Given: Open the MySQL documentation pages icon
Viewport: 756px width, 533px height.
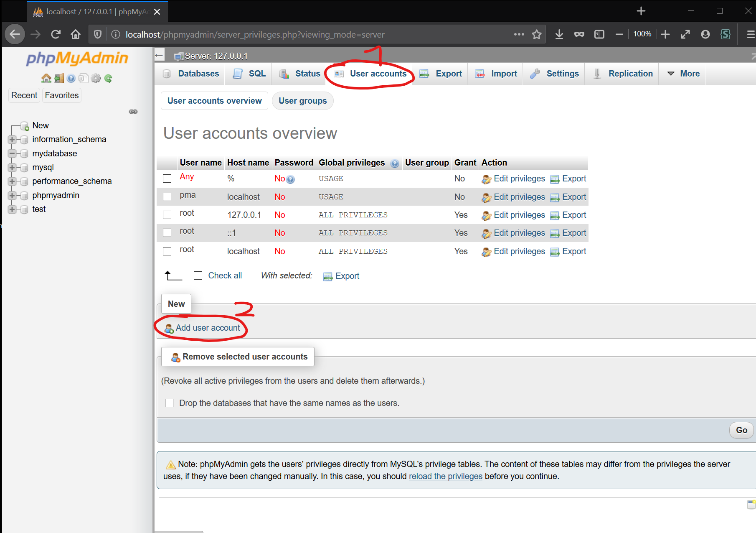Looking at the screenshot, I should pos(83,78).
